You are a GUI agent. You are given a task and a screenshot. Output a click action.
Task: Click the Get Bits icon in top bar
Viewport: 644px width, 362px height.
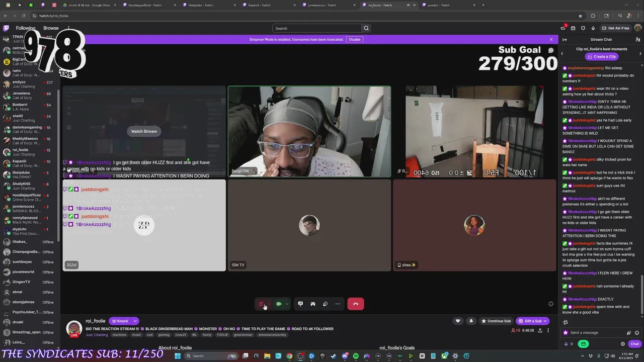pyautogui.click(x=593, y=28)
